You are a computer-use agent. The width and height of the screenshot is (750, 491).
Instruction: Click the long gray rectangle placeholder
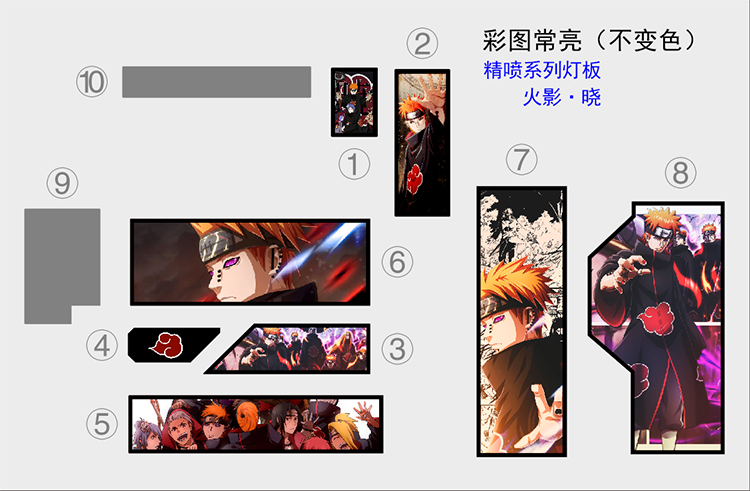217,82
